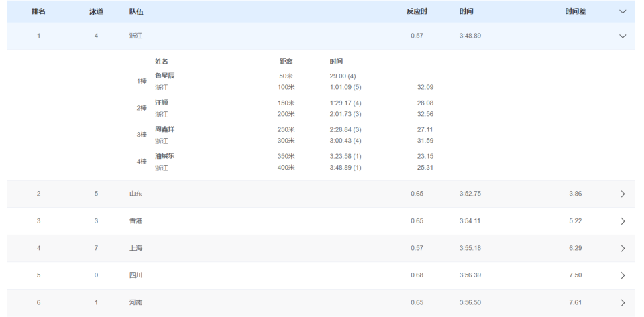Select team name 香港
Image resolution: width=644 pixels, height=317 pixels.
(x=136, y=220)
